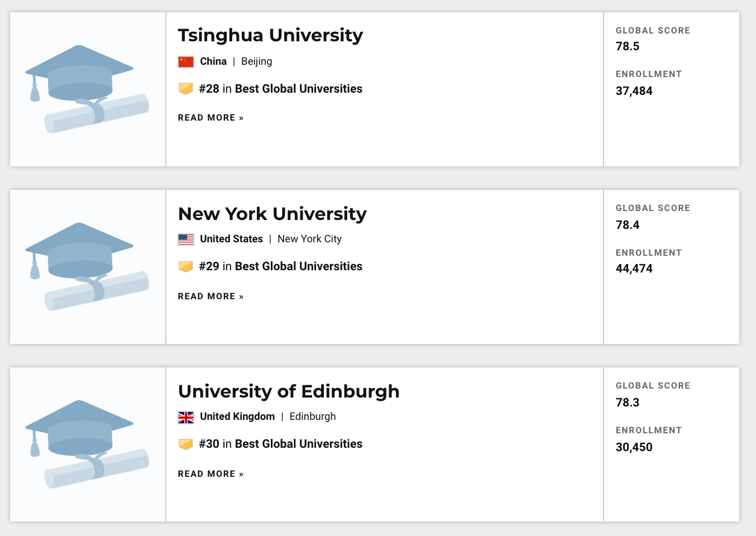Click the United States flag icon

pos(186,239)
